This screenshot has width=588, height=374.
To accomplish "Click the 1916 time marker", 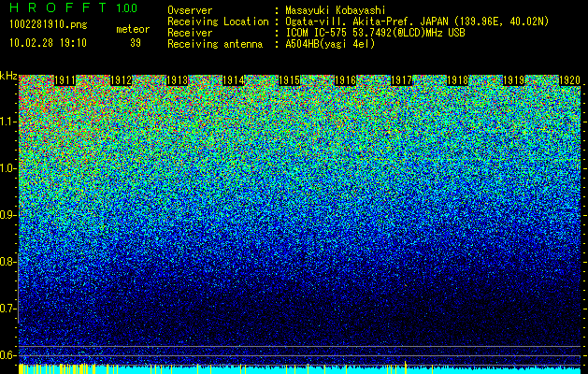I will coord(345,80).
